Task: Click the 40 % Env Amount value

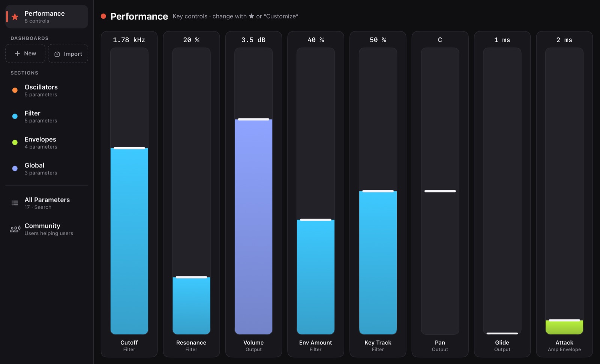Action: click(x=316, y=40)
